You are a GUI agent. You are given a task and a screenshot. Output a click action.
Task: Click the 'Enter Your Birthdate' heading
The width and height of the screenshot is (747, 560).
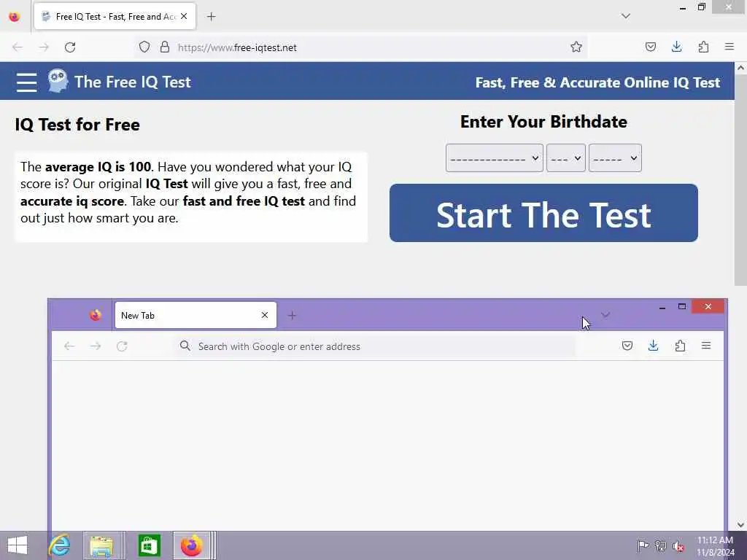[x=543, y=122]
